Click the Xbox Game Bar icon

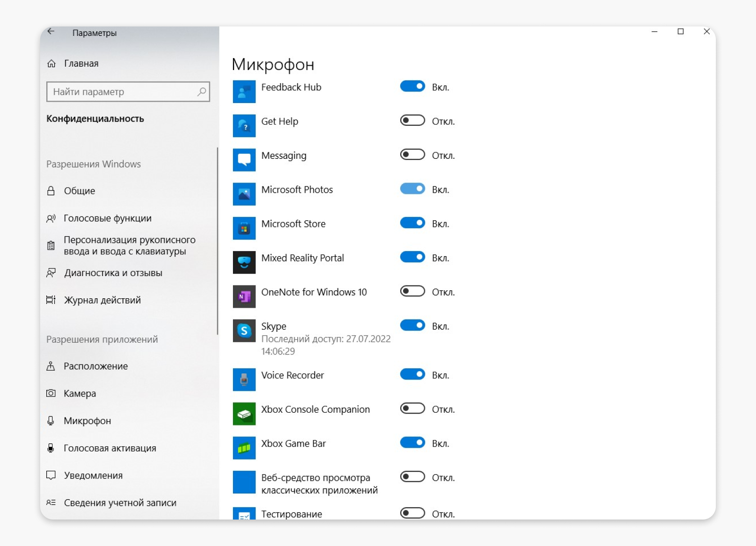[244, 448]
